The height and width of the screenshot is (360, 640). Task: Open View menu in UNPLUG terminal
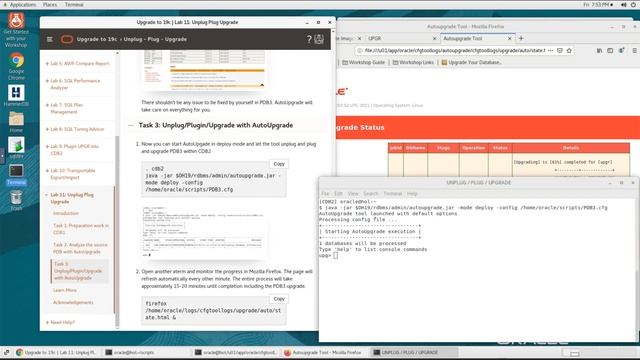tap(353, 193)
